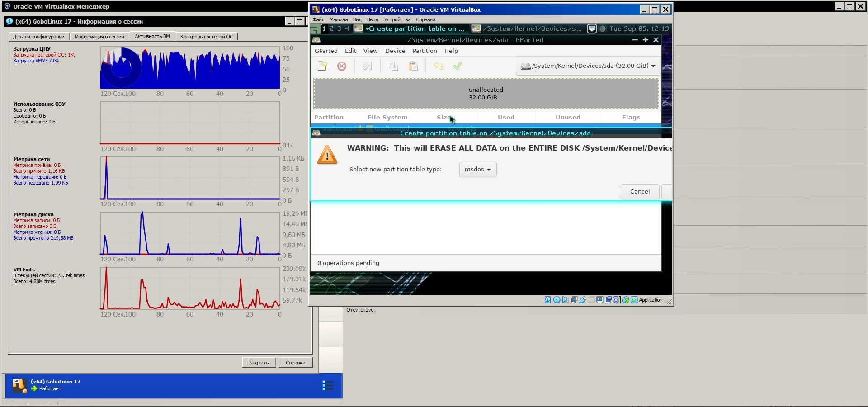
Task: Click the Flags column header
Action: (631, 118)
